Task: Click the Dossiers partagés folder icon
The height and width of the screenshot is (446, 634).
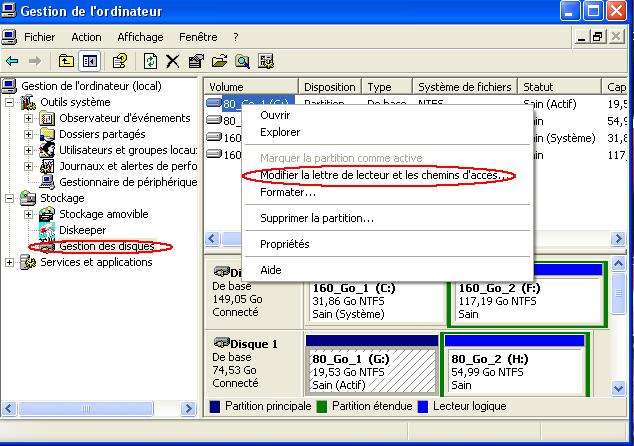Action: [47, 134]
